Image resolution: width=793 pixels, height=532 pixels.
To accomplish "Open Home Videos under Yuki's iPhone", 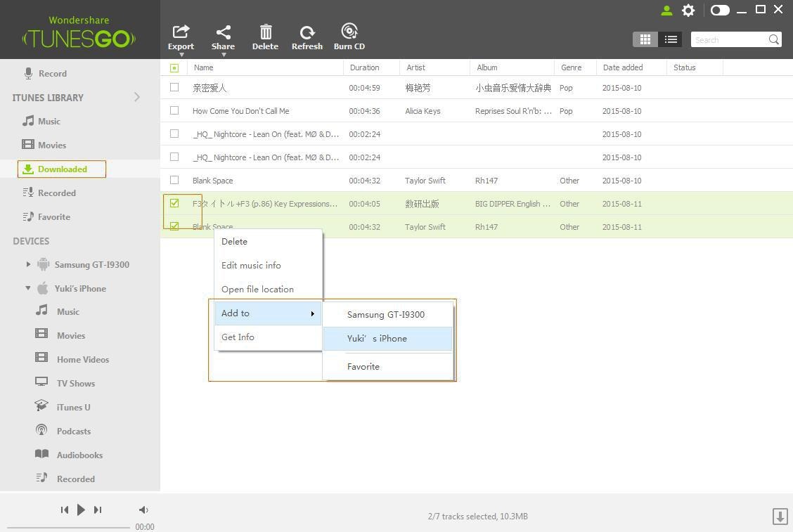I will point(72,359).
